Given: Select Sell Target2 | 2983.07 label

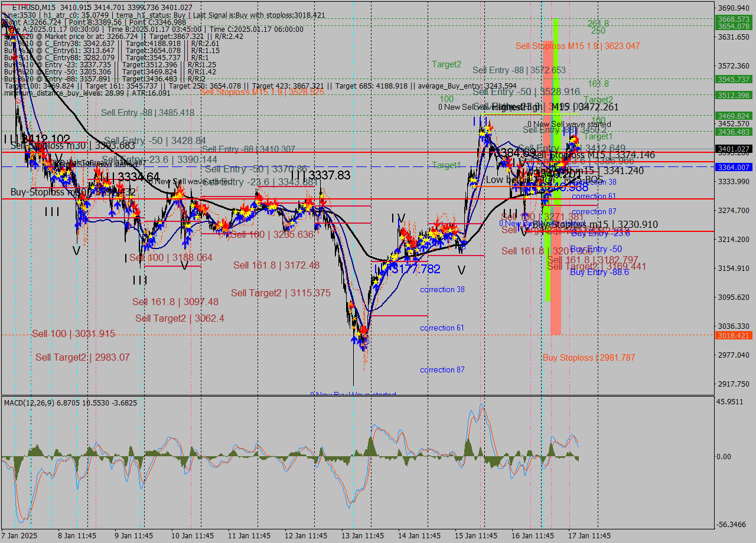Looking at the screenshot, I should coord(82,357).
